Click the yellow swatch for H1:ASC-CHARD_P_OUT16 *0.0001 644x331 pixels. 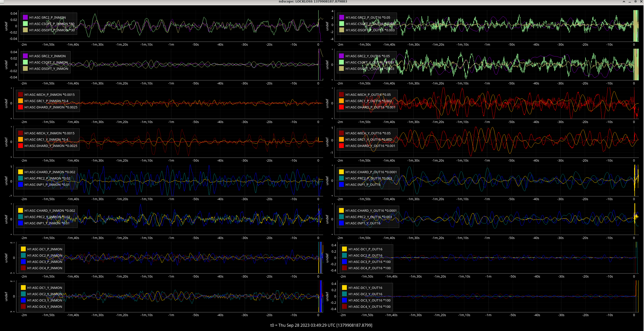coord(341,172)
